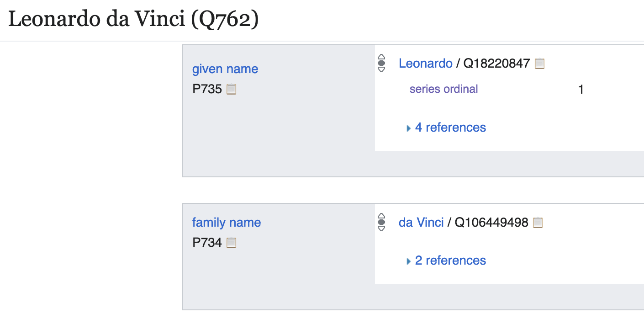The width and height of the screenshot is (644, 319).
Task: Click the series ordinal value 1
Action: [581, 90]
